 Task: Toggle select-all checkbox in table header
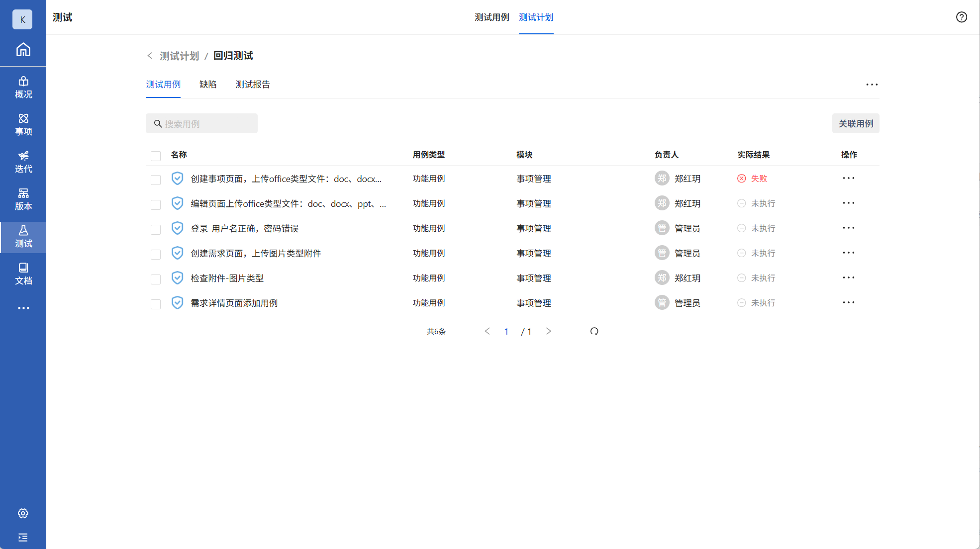coord(156,156)
